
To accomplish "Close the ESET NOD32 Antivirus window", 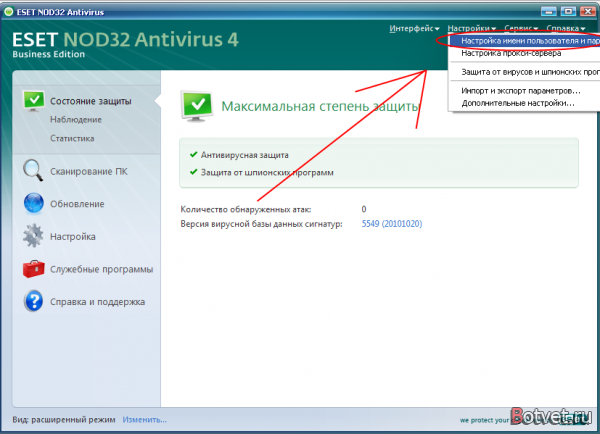I will [588, 11].
